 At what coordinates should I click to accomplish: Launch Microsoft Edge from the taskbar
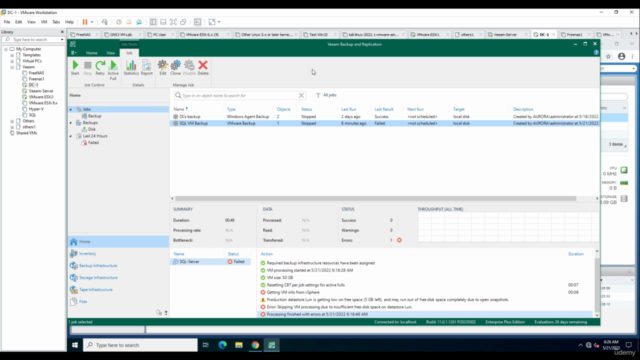tap(222, 345)
